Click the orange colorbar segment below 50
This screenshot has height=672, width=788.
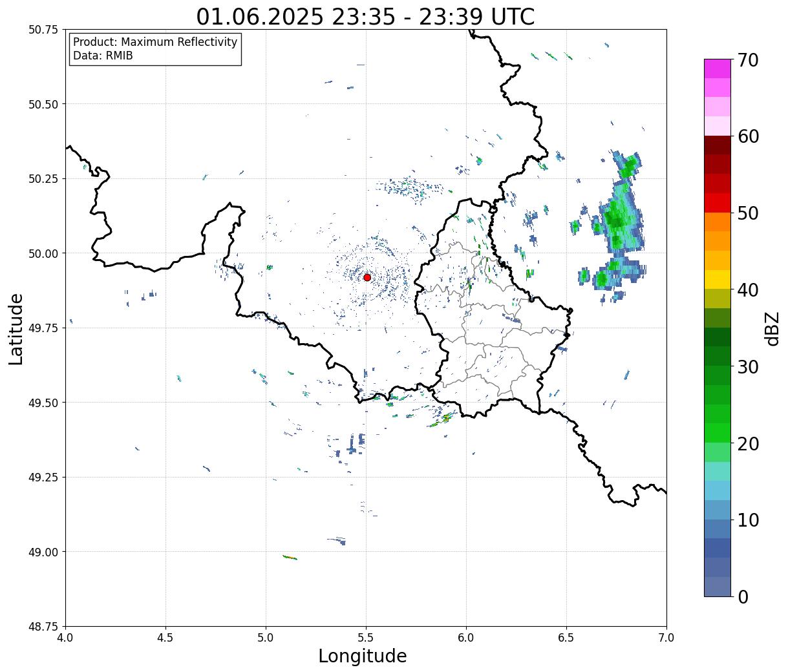click(718, 222)
